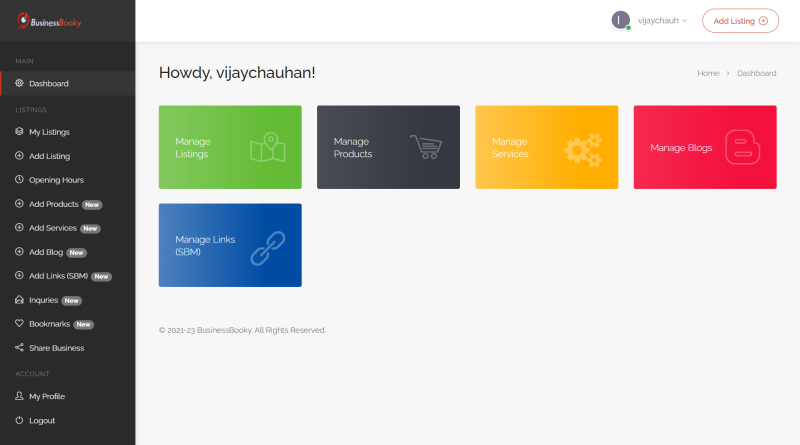
Task: Open the Manage Blogs text on red card
Action: coord(681,147)
